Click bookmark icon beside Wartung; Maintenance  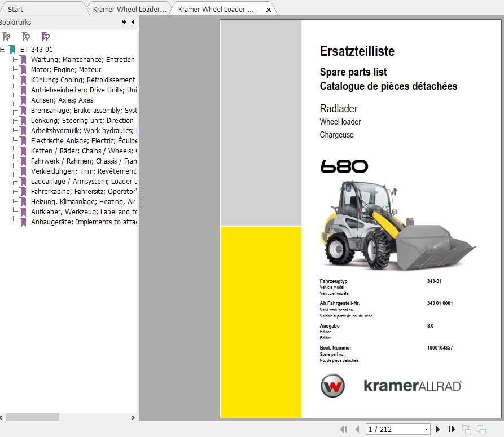(23, 60)
